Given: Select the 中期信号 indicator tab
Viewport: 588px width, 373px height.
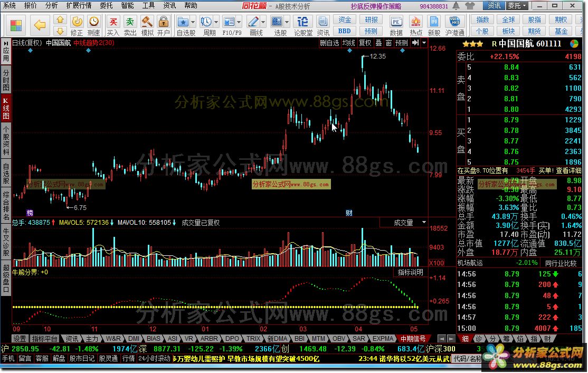Looking at the screenshot, I should [x=413, y=339].
